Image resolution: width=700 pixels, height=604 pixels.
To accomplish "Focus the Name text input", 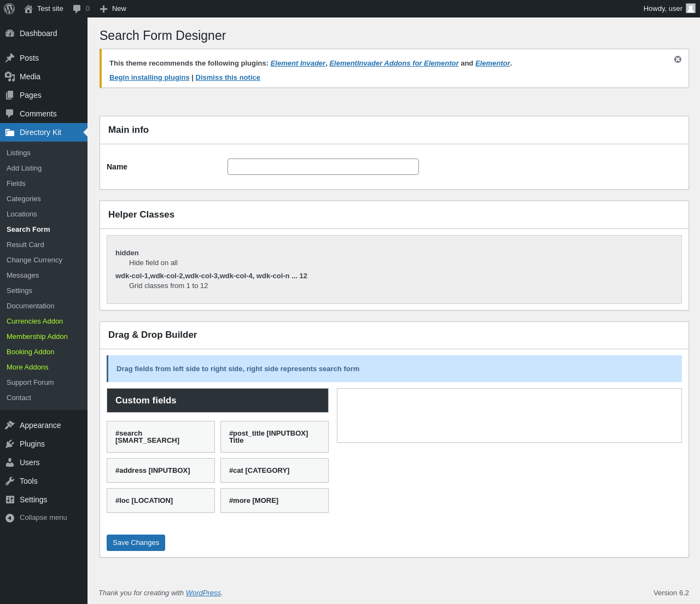I will (x=323, y=167).
